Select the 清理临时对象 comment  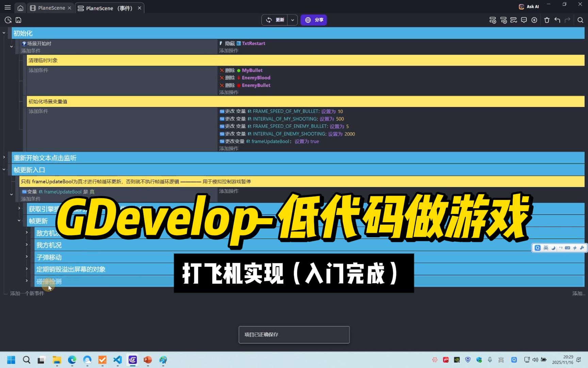(306, 60)
